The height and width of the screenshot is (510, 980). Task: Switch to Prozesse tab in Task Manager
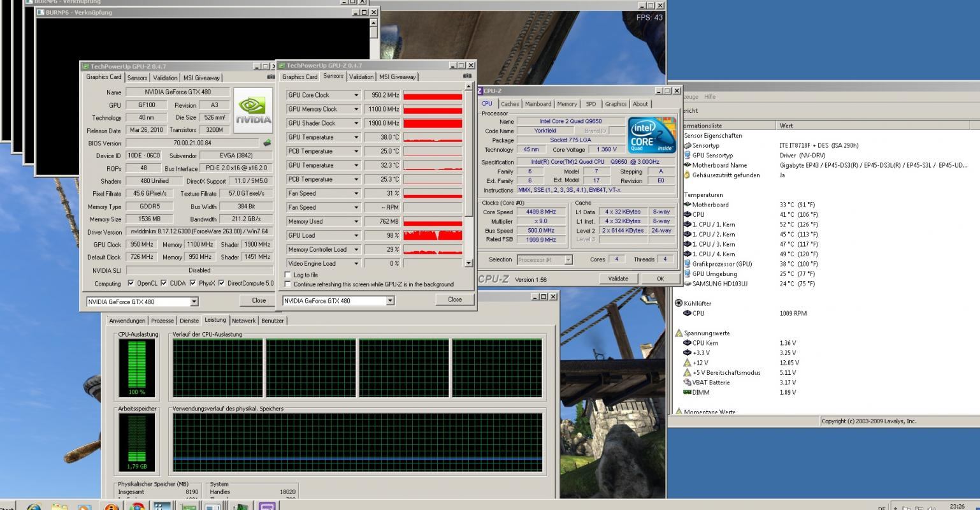coord(162,321)
